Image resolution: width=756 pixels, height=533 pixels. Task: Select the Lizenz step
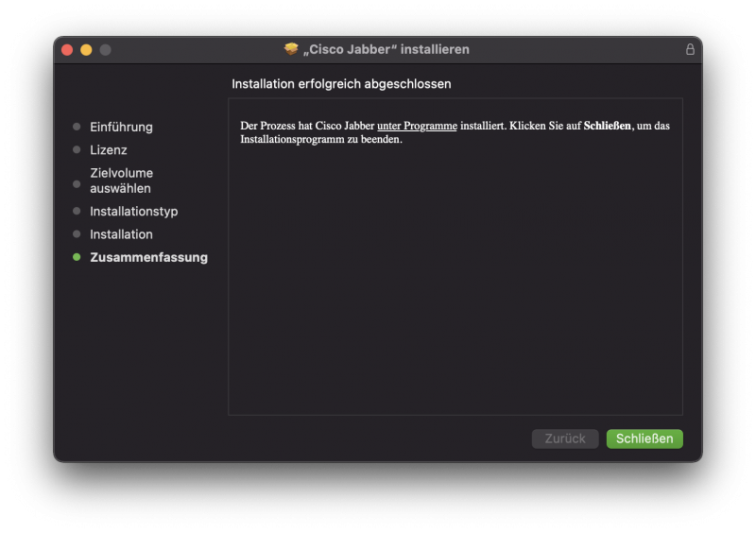pos(109,150)
